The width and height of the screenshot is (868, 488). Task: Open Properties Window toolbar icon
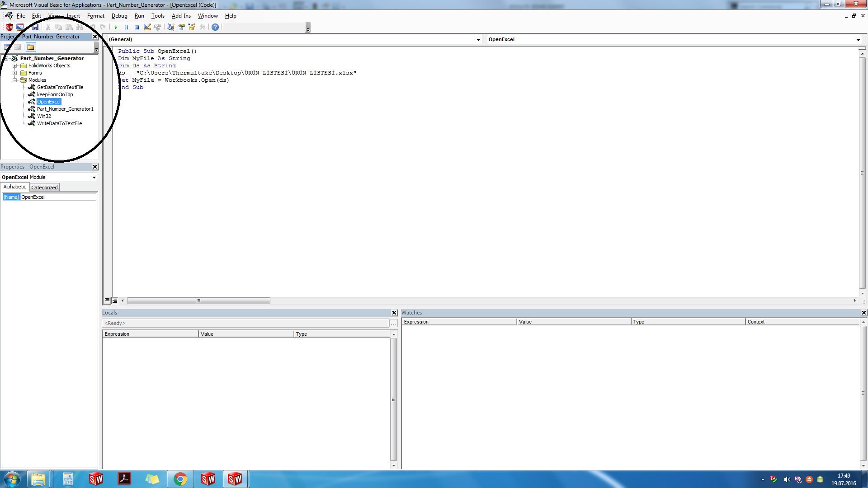click(181, 27)
